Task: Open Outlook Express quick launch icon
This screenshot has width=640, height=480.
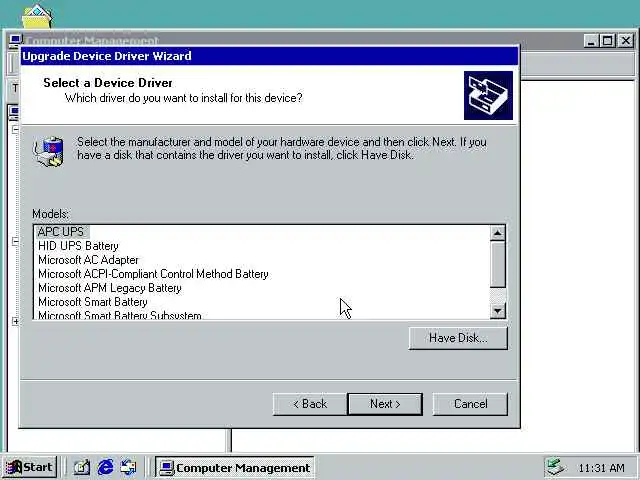Action: [x=129, y=467]
